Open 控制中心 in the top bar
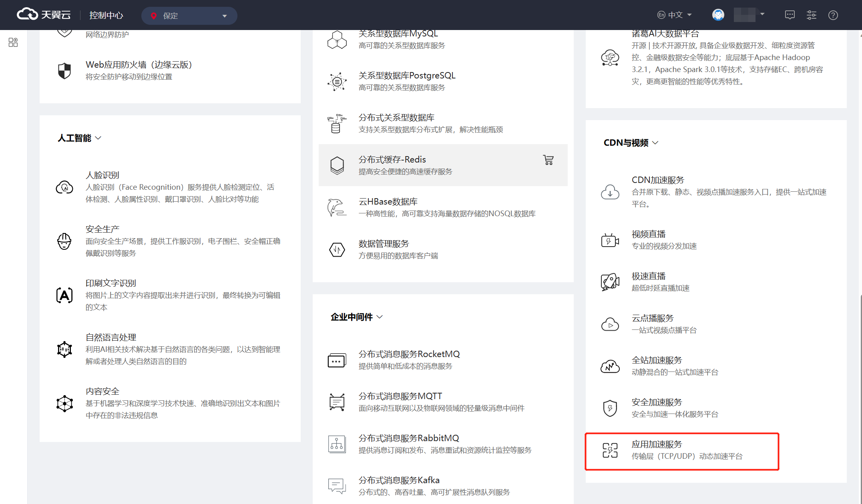This screenshot has height=504, width=862. [106, 15]
